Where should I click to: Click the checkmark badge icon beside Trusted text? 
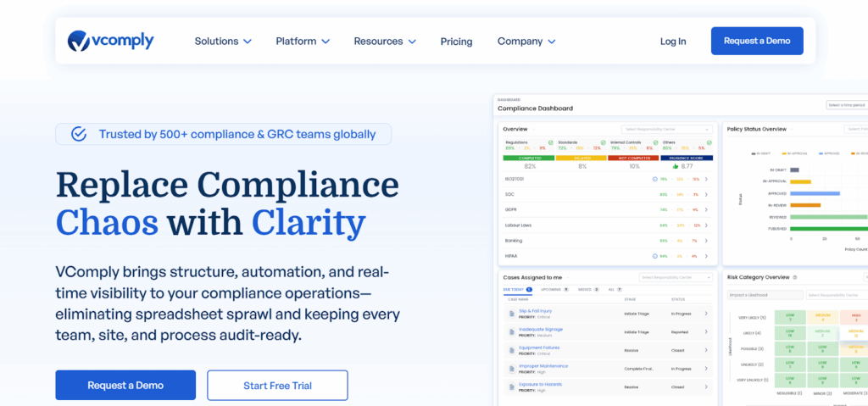(79, 134)
